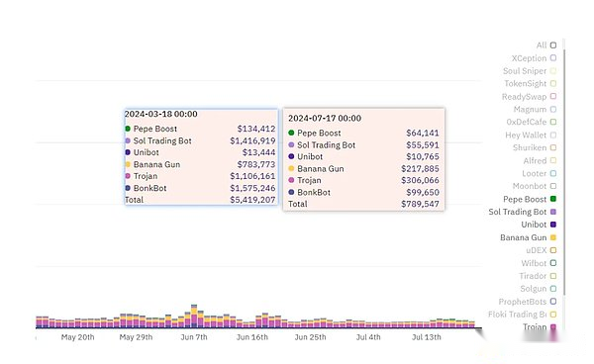Click the $134,412 Pepe Boost value
594x364 pixels.
[x=256, y=129]
